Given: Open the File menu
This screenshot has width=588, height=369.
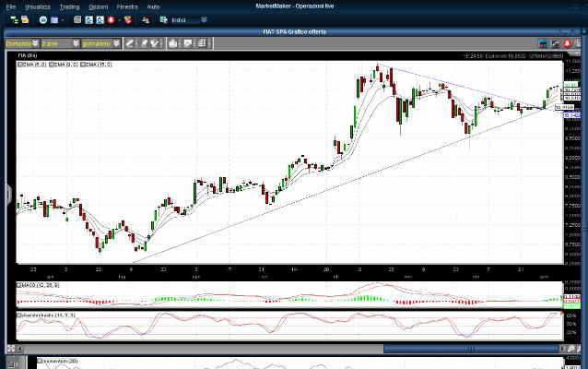Looking at the screenshot, I should [x=11, y=6].
